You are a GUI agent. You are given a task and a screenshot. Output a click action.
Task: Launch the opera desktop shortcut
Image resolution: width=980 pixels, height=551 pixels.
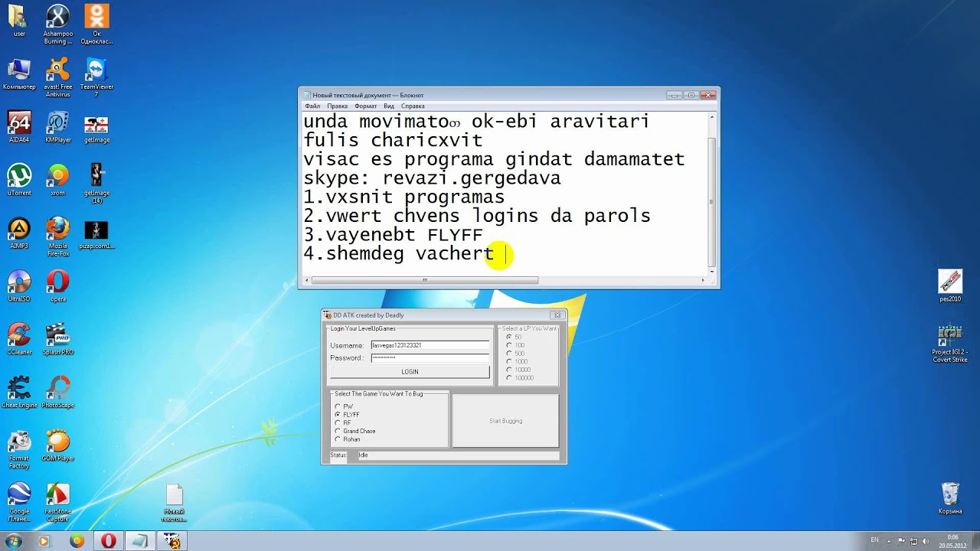(x=57, y=287)
